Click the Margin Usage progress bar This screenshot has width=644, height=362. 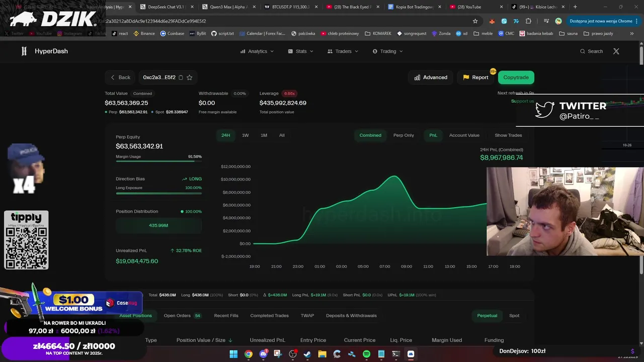pyautogui.click(x=158, y=161)
